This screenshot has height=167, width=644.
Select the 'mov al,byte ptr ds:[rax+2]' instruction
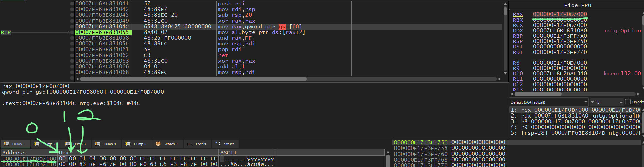pyautogui.click(x=262, y=32)
